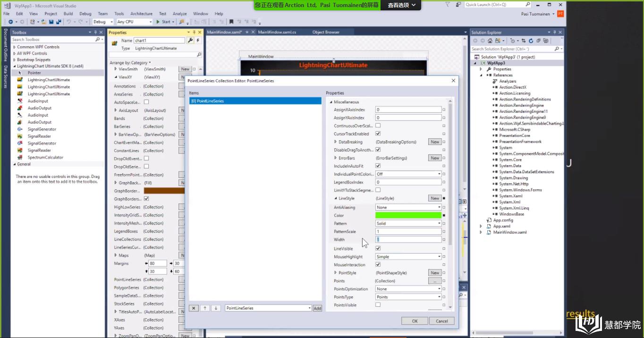Click the Width input field
Image resolution: width=644 pixels, height=338 pixels.
(x=408, y=239)
